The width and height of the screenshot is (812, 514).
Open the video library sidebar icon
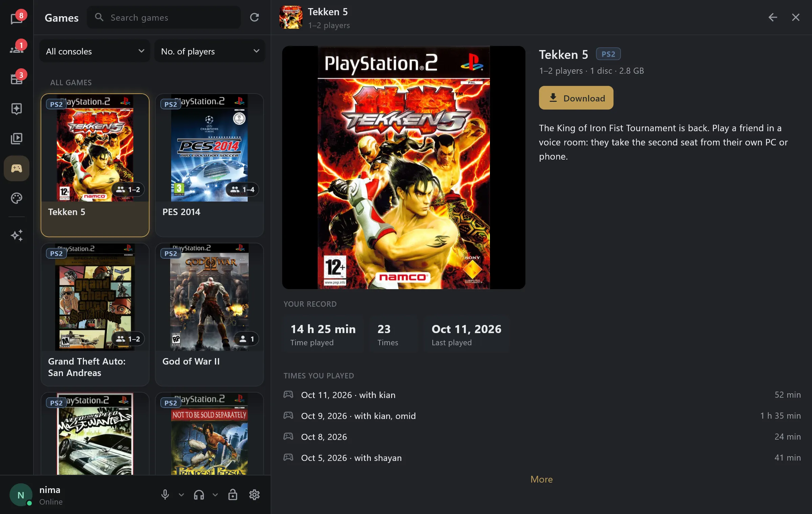tap(17, 138)
